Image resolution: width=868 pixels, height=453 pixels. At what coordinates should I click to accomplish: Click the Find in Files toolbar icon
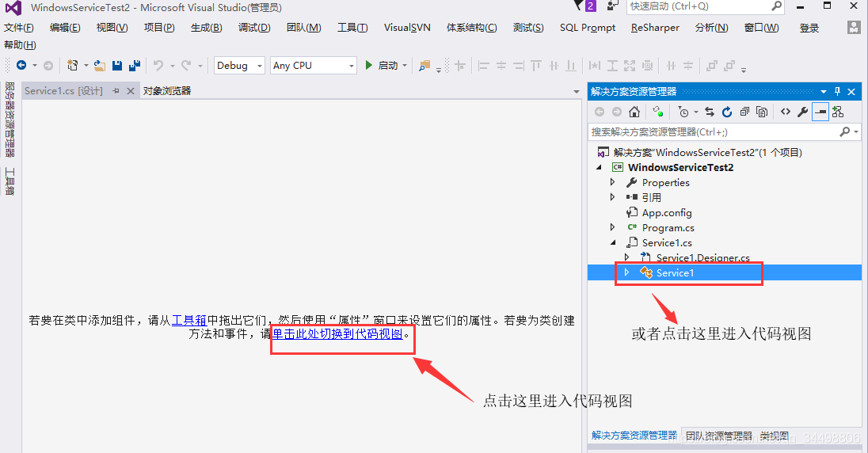click(424, 66)
